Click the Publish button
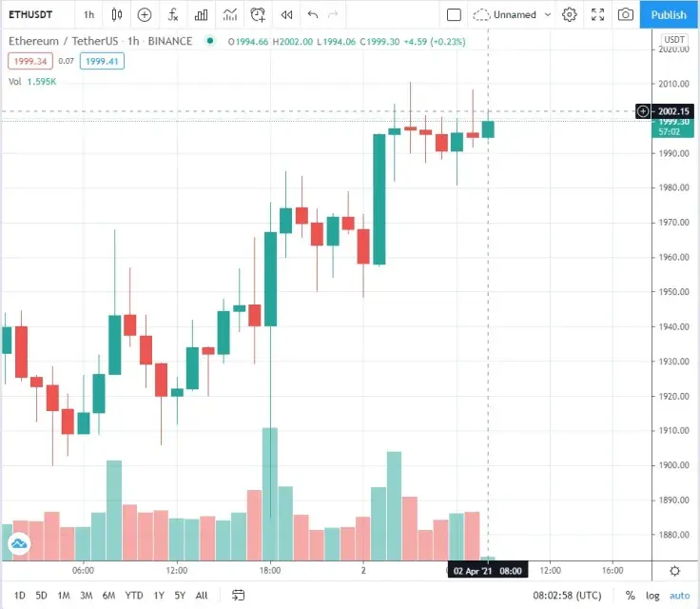The image size is (700, 609). (x=669, y=14)
